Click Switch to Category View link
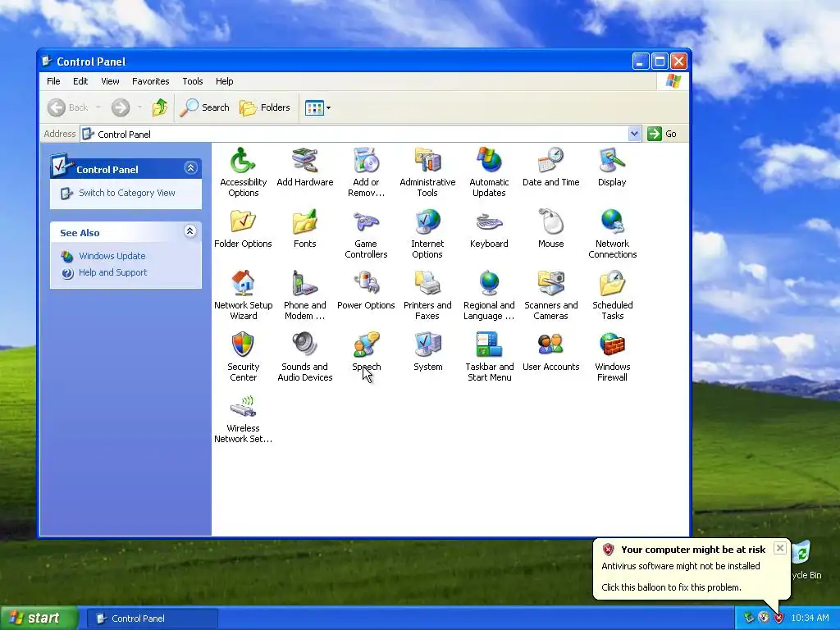Image resolution: width=840 pixels, height=630 pixels. pos(127,193)
